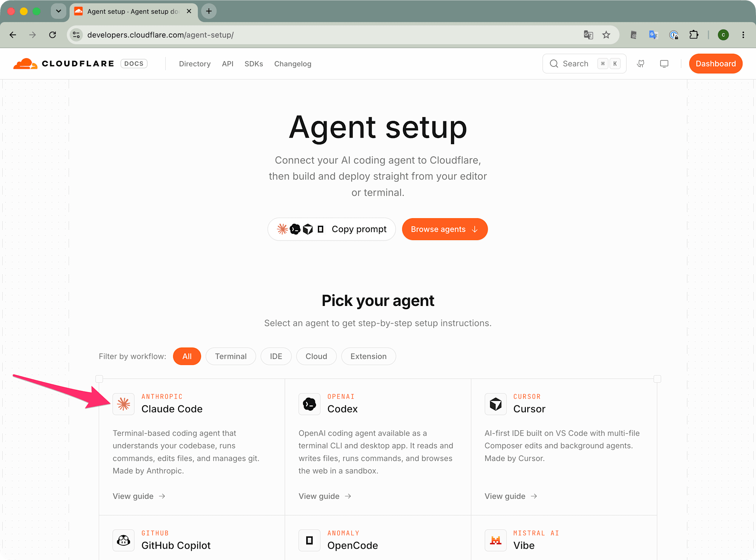Click the OpenCode square icon
This screenshot has width=756, height=560.
(310, 540)
